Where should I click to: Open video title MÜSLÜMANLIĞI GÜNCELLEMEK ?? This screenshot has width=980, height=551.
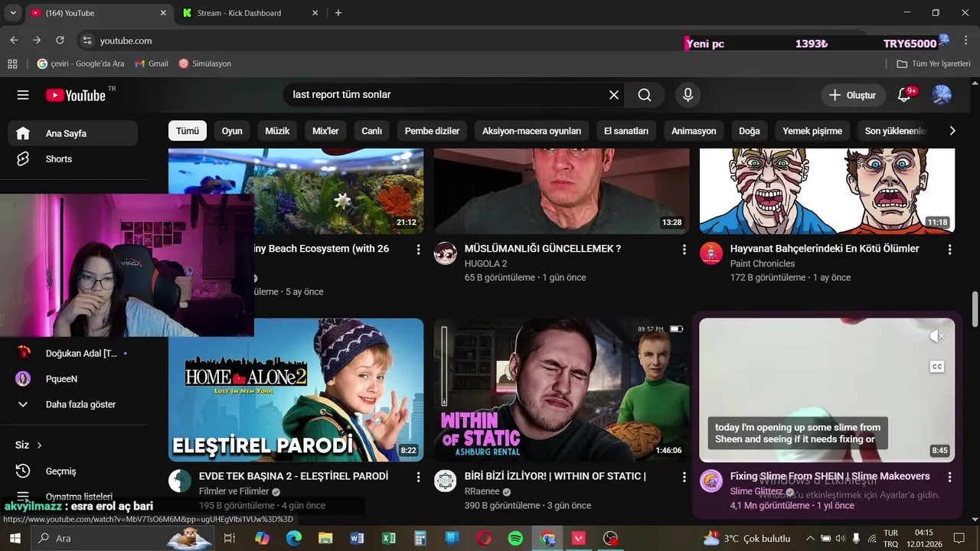pyautogui.click(x=543, y=249)
